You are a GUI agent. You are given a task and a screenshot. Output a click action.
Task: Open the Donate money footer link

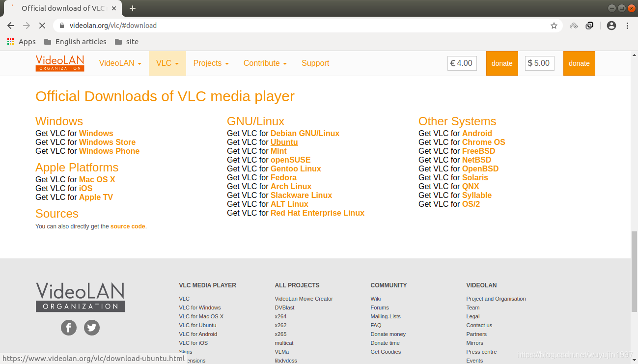(x=388, y=334)
